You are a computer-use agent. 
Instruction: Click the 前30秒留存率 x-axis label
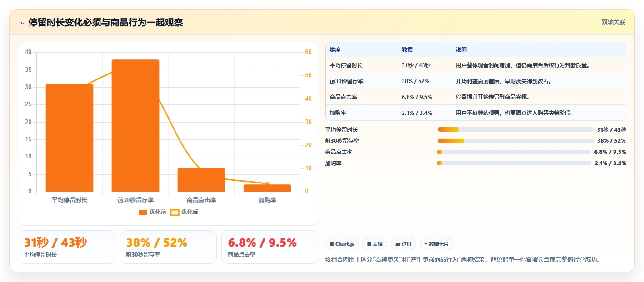(135, 200)
